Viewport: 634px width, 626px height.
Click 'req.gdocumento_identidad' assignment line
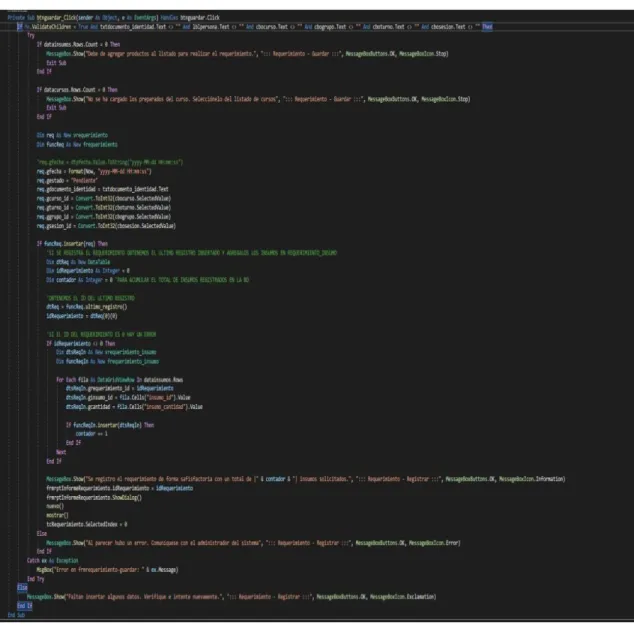[103, 189]
